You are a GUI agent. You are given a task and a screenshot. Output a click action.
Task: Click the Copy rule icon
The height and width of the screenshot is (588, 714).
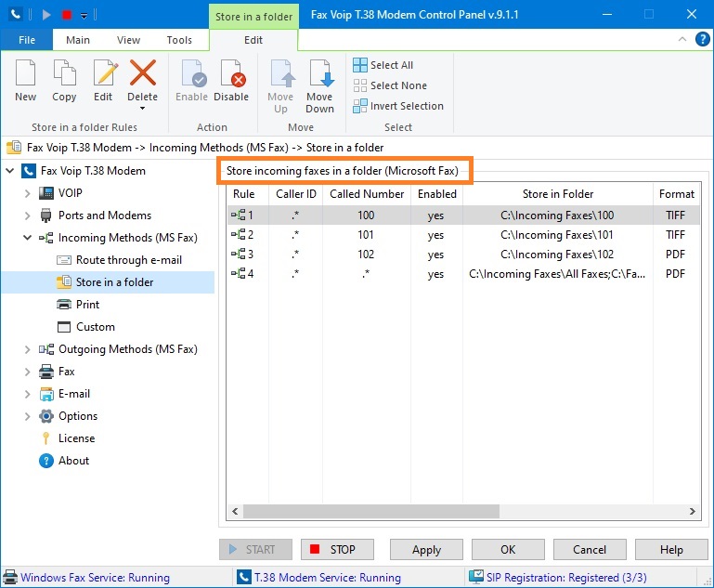coord(64,72)
